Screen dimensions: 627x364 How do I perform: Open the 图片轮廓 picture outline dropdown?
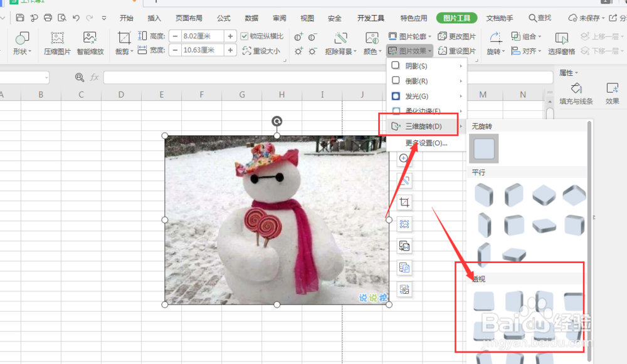pos(410,36)
